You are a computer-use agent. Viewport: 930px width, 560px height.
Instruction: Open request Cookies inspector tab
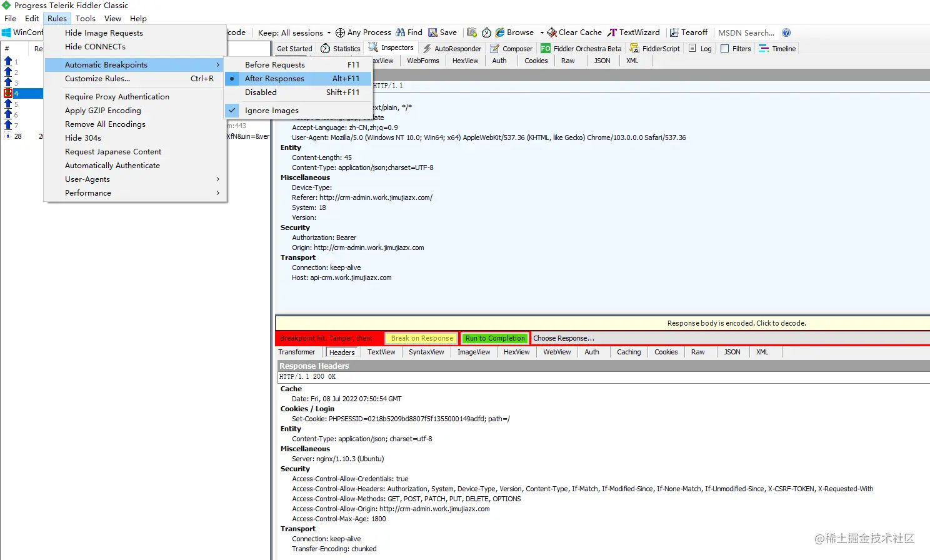[x=536, y=61]
